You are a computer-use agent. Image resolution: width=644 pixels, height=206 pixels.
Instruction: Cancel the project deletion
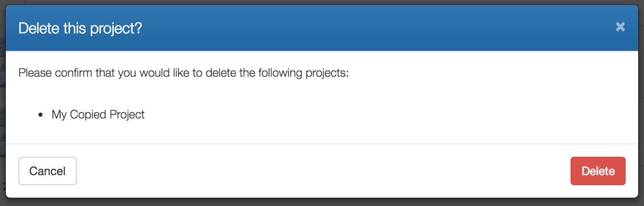48,171
